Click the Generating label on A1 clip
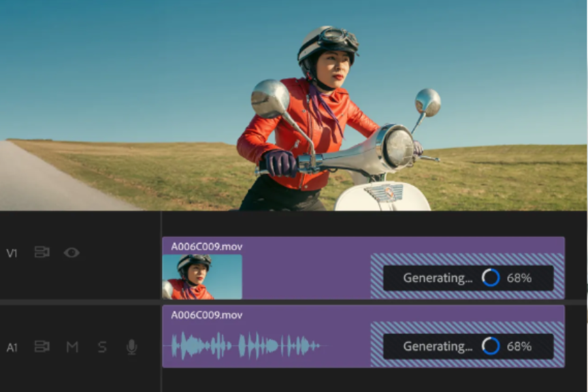This screenshot has width=588, height=392. [x=438, y=346]
